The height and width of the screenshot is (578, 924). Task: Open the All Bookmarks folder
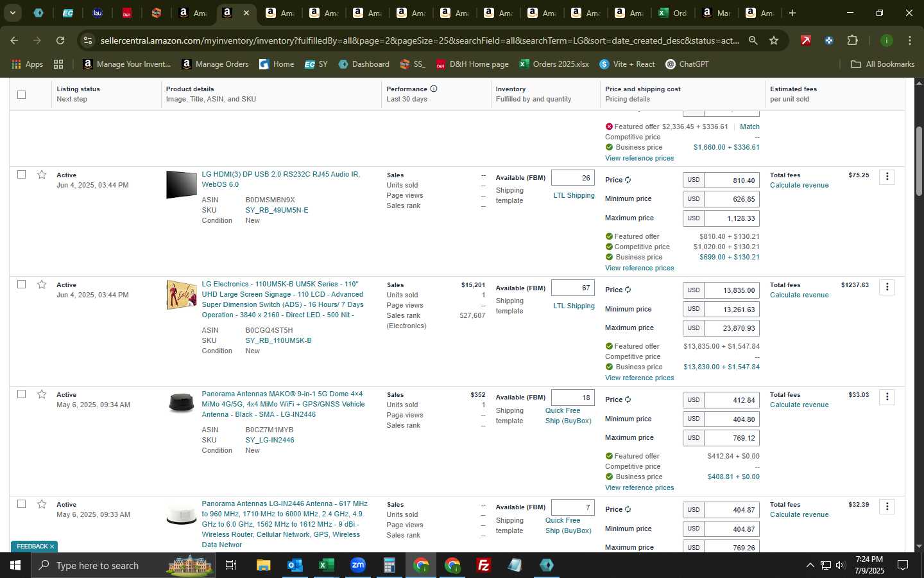pos(882,64)
